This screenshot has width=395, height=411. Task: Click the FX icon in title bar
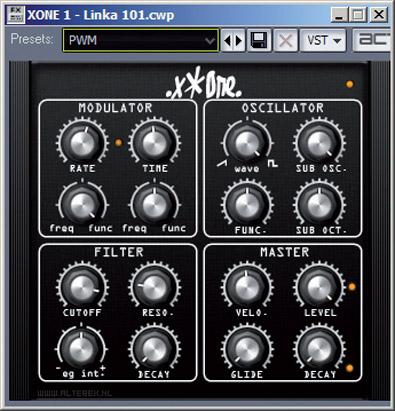click(x=15, y=15)
